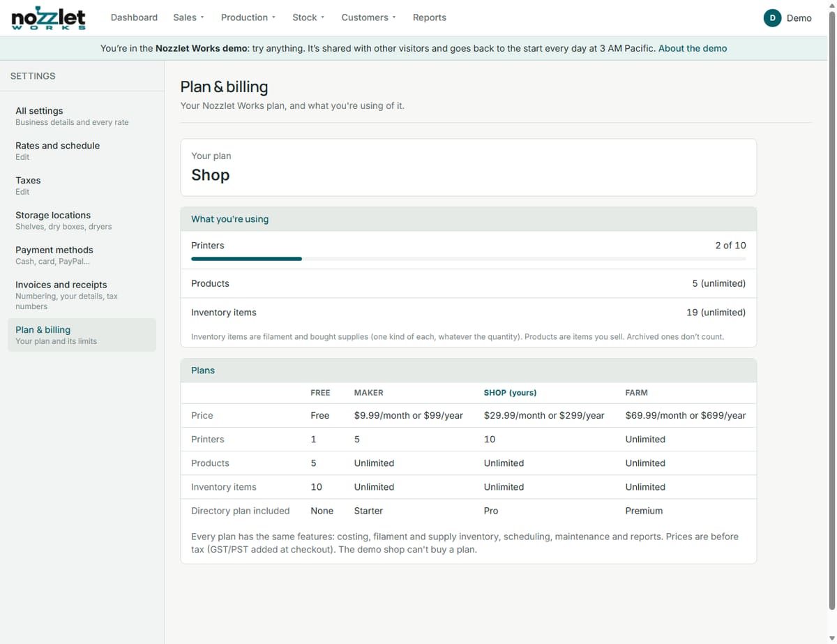
Task: Click the '$9.99/month or $99/year' price
Action: pos(409,415)
